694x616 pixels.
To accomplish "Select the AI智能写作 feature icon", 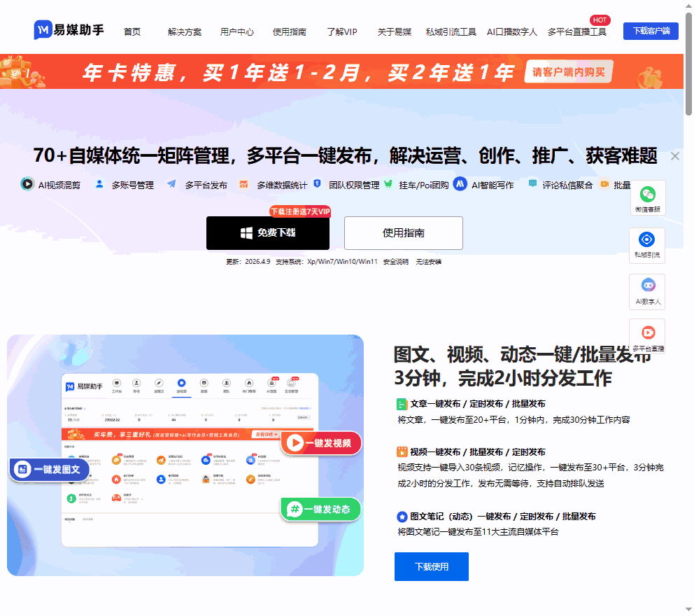I will click(x=460, y=184).
